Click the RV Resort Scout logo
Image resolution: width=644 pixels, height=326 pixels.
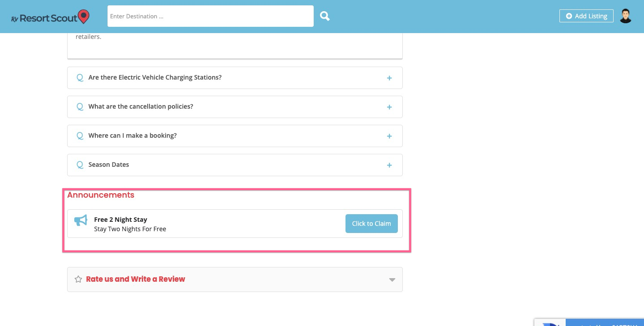click(x=50, y=17)
